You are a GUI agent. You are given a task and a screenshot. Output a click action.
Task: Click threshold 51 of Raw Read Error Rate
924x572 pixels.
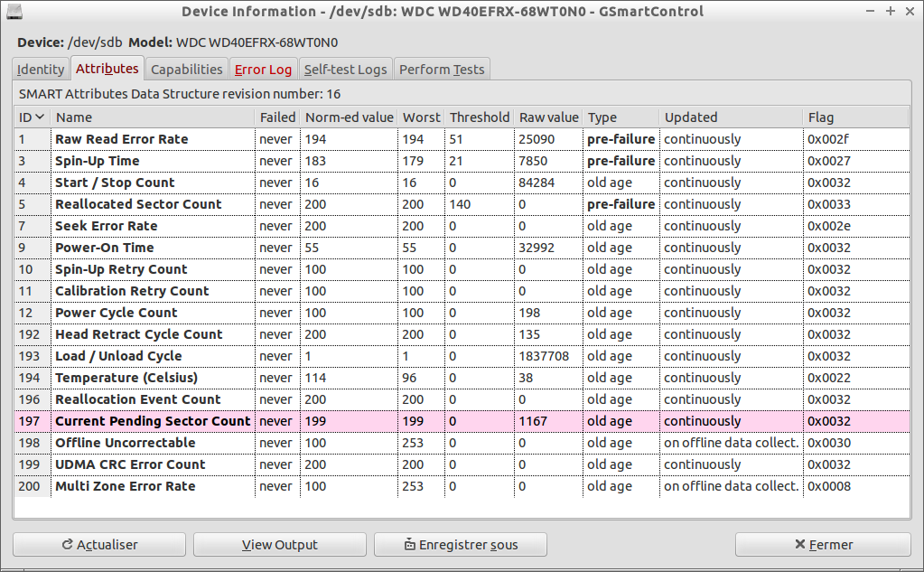455,139
